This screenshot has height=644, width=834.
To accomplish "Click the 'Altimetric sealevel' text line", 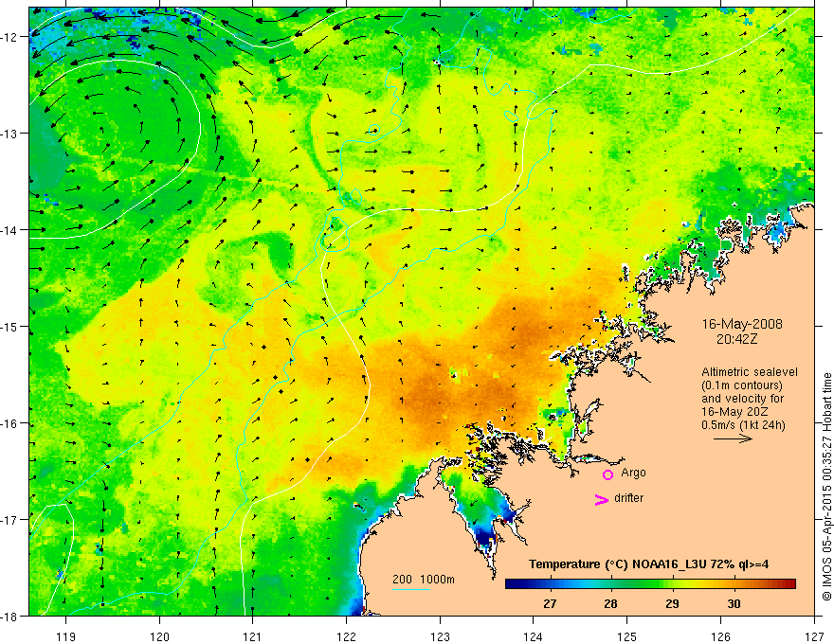I will [750, 372].
